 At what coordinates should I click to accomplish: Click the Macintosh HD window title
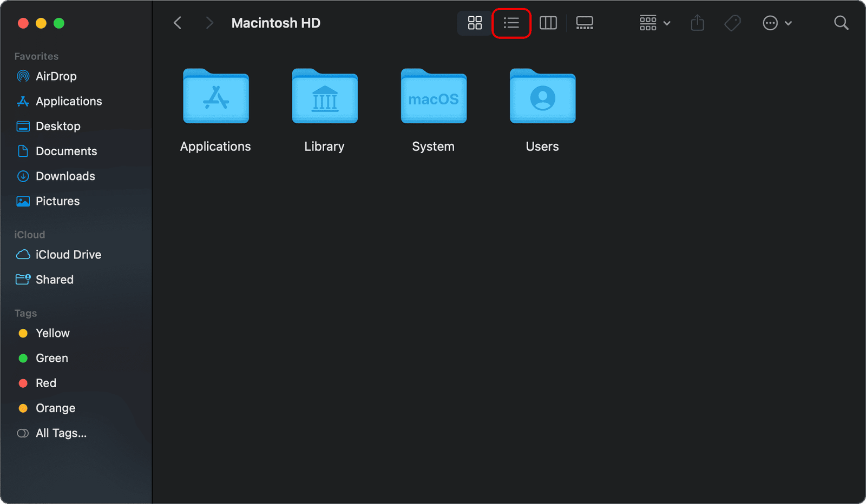pos(276,23)
